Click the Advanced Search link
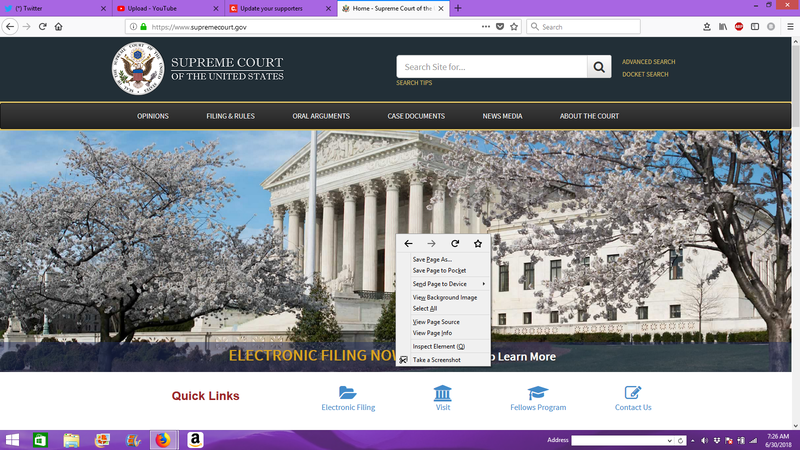Screen dimensions: 800x450 [648, 62]
